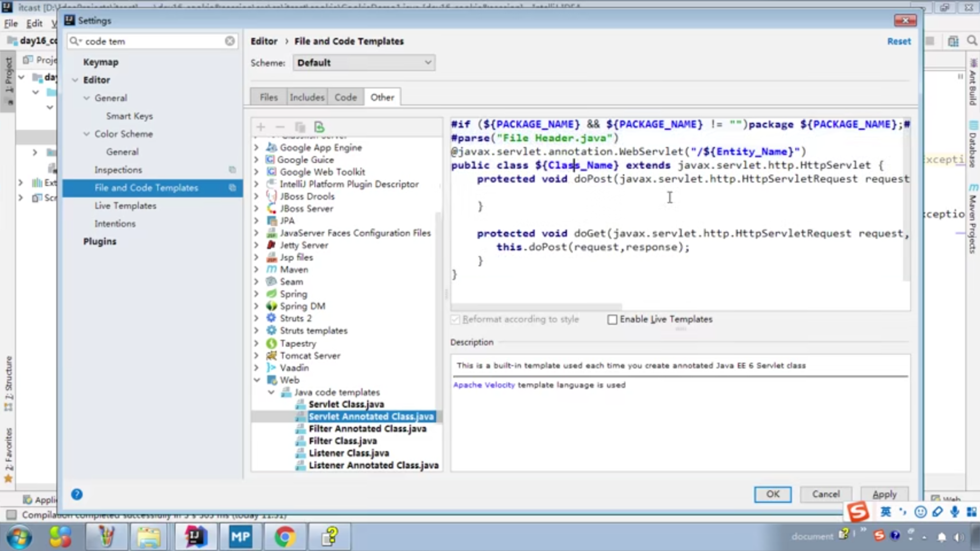Click the blue help question mark icon
Screen dimensions: 980x551
tap(77, 494)
